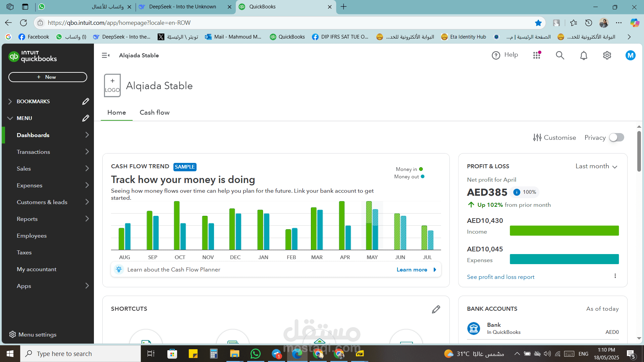
Task: Switch to the Cash flow tab
Action: [155, 113]
